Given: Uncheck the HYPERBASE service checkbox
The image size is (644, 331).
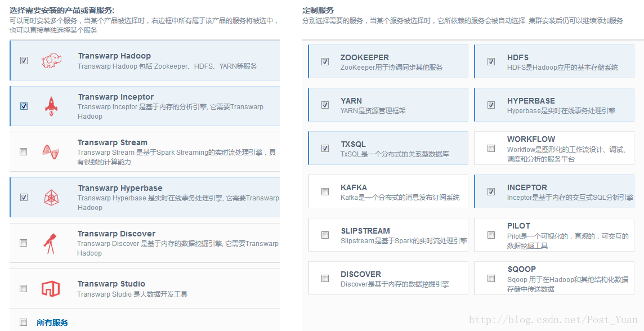Looking at the screenshot, I should point(491,105).
